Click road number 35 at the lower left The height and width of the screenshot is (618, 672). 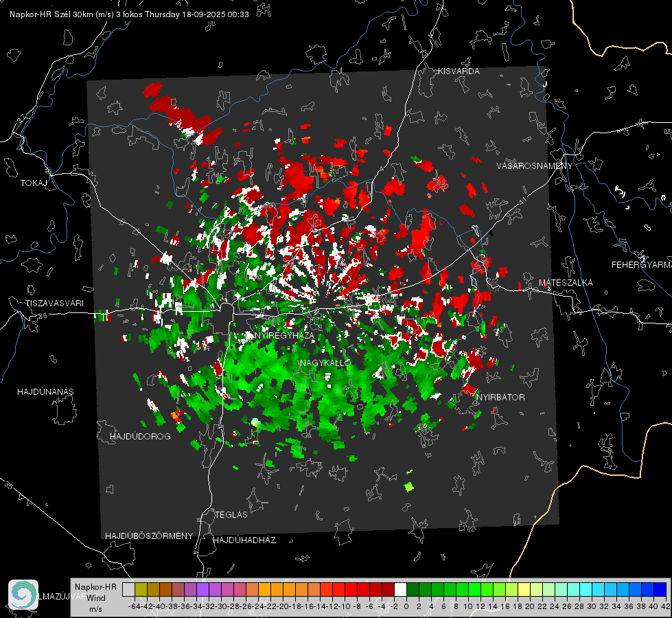click(x=8, y=485)
